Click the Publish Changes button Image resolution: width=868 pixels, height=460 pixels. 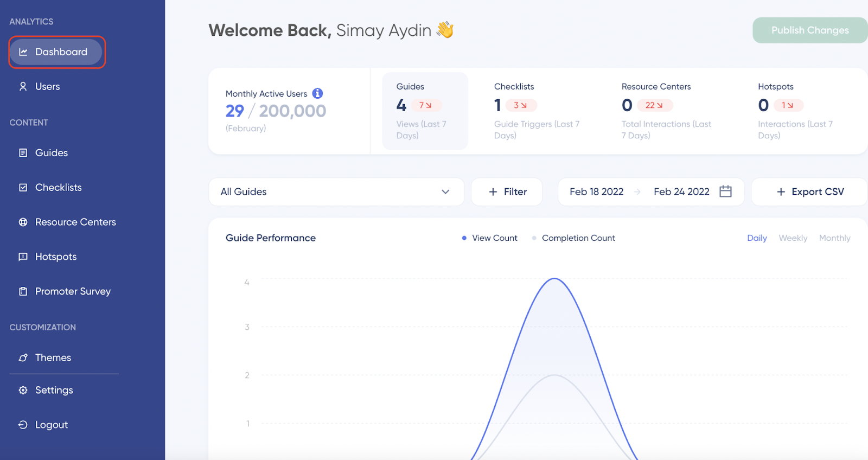tap(810, 30)
